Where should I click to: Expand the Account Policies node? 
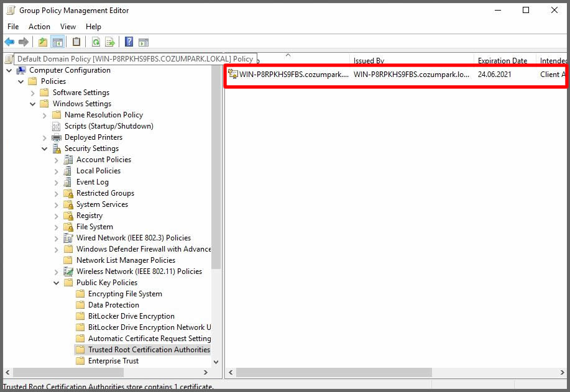[x=56, y=160]
